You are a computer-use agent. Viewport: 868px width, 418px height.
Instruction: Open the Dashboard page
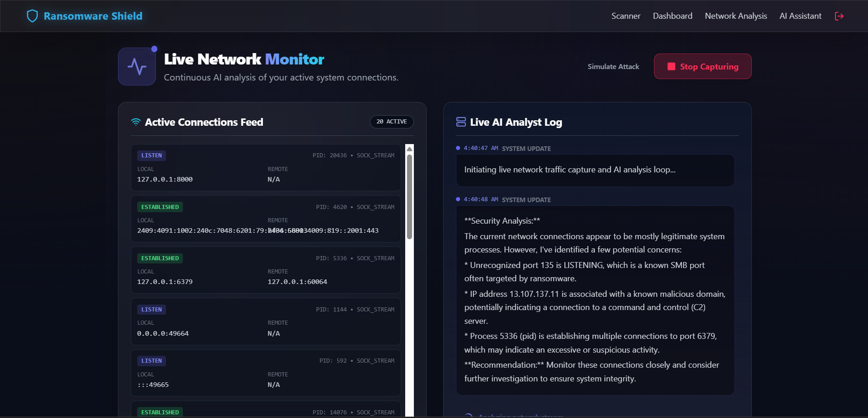point(672,16)
